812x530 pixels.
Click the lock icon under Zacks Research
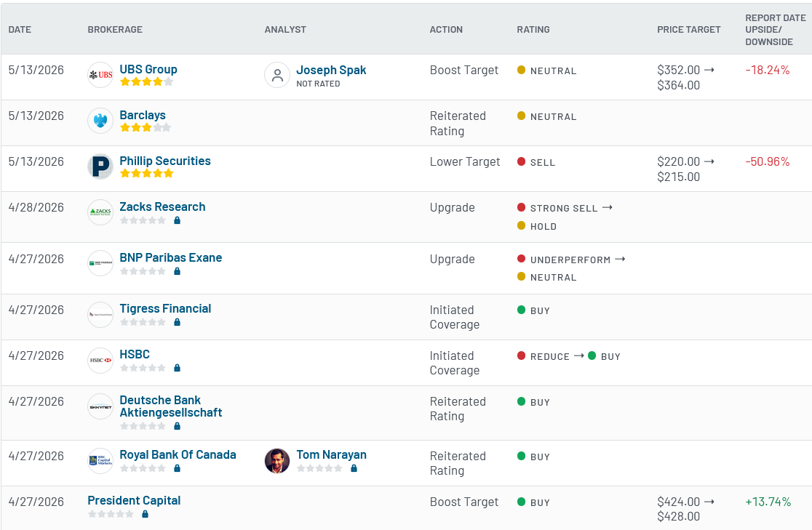(x=177, y=220)
